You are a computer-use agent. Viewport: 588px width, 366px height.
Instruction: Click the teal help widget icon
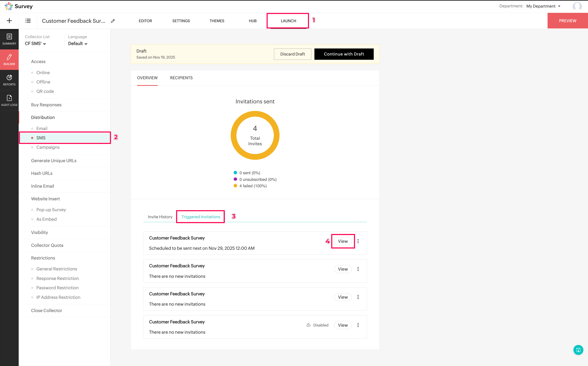pos(578,350)
